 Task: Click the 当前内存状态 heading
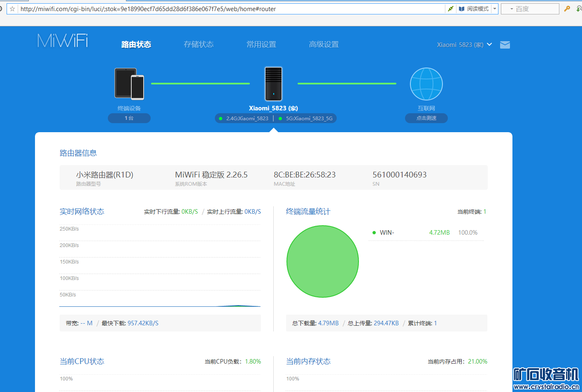pos(308,362)
